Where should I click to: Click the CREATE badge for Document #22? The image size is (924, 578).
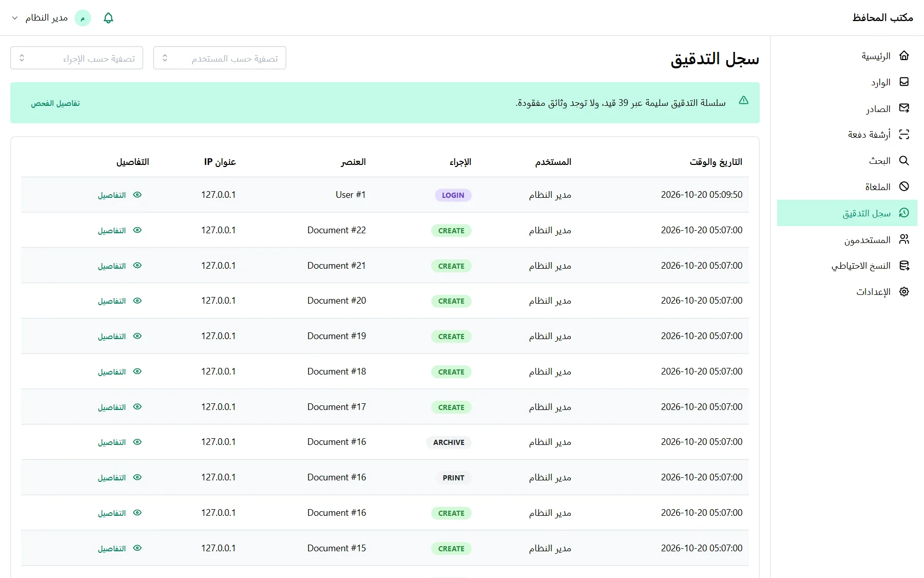click(451, 231)
